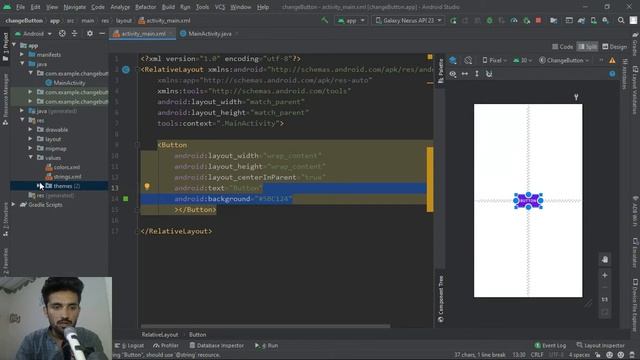The width and height of the screenshot is (640, 360).
Task: Click the SDK Manager icon in toolbar
Action: pos(605,20)
